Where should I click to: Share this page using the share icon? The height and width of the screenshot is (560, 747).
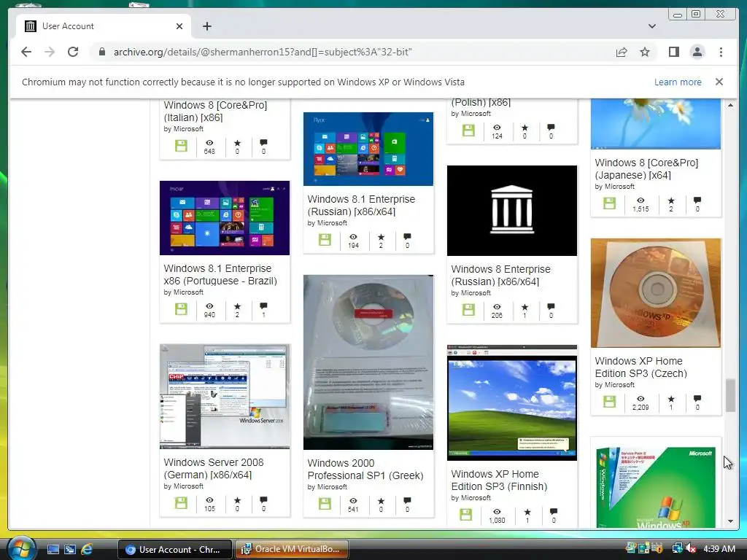point(622,52)
